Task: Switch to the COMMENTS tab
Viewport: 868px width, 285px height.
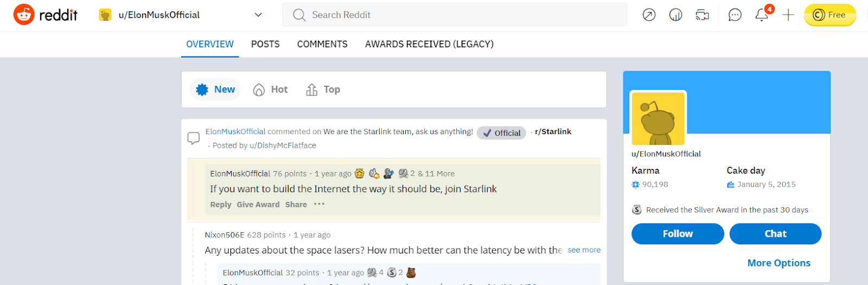Action: pos(322,44)
